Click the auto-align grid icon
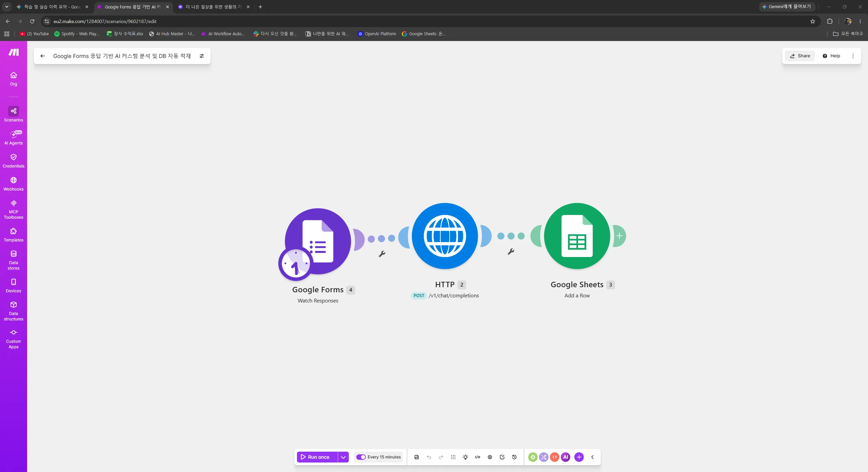This screenshot has width=868, height=472. click(453, 457)
